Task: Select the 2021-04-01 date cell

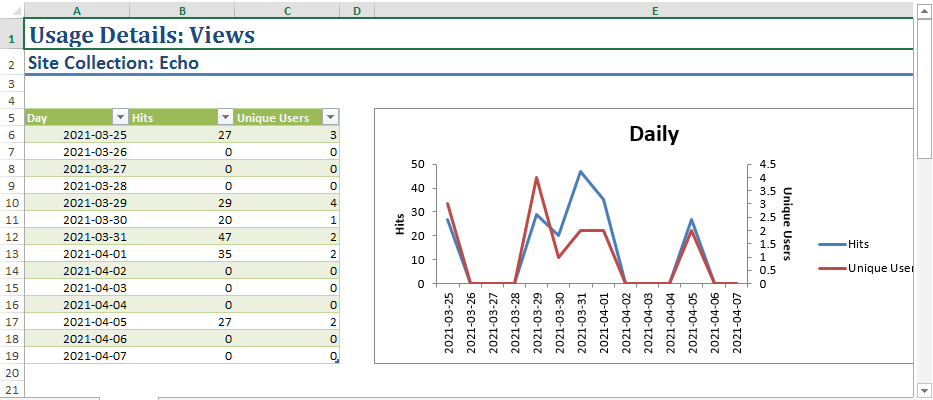Action: pos(77,254)
